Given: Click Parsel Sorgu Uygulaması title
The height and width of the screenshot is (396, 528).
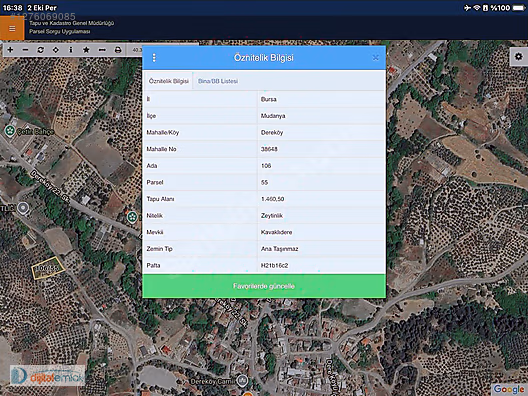Looking at the screenshot, I should 60,32.
